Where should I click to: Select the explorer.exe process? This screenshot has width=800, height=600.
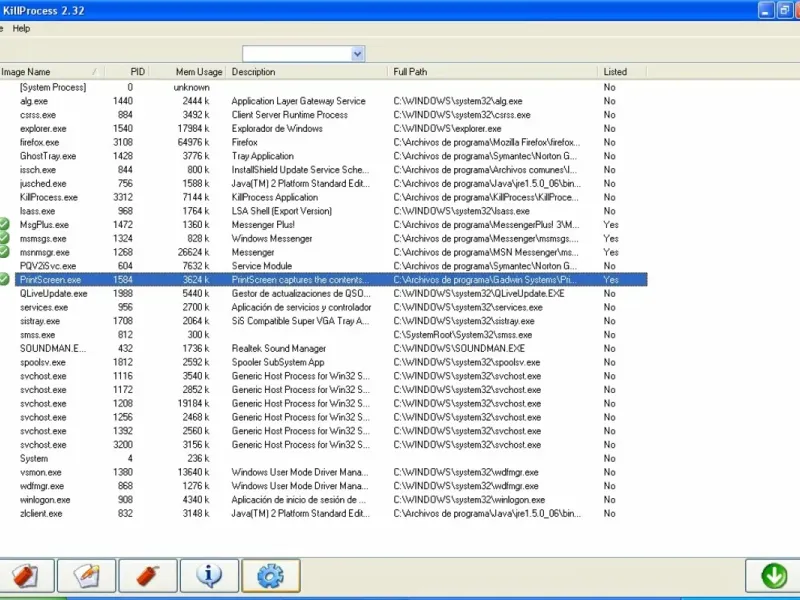point(43,129)
